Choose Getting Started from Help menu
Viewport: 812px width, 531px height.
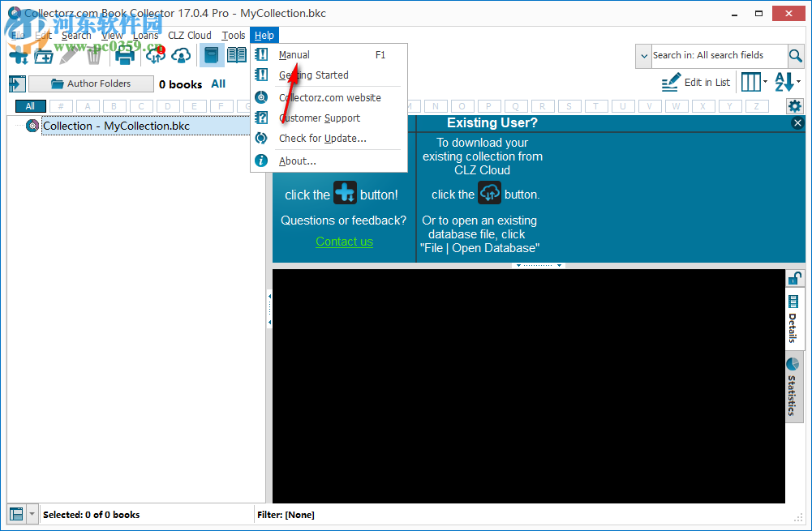329,75
